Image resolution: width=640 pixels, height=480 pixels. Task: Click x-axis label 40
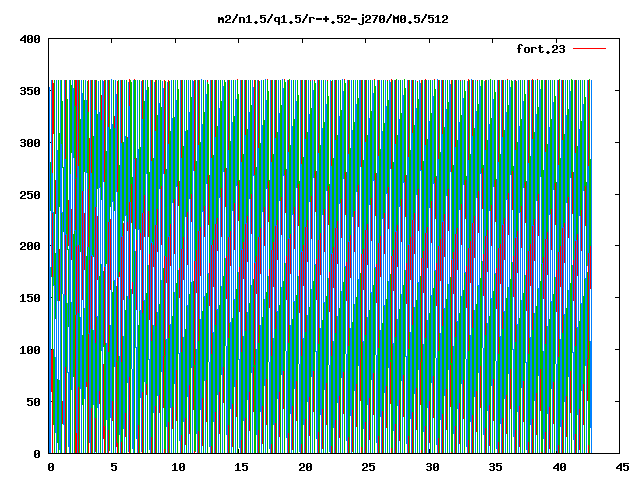pos(559,467)
